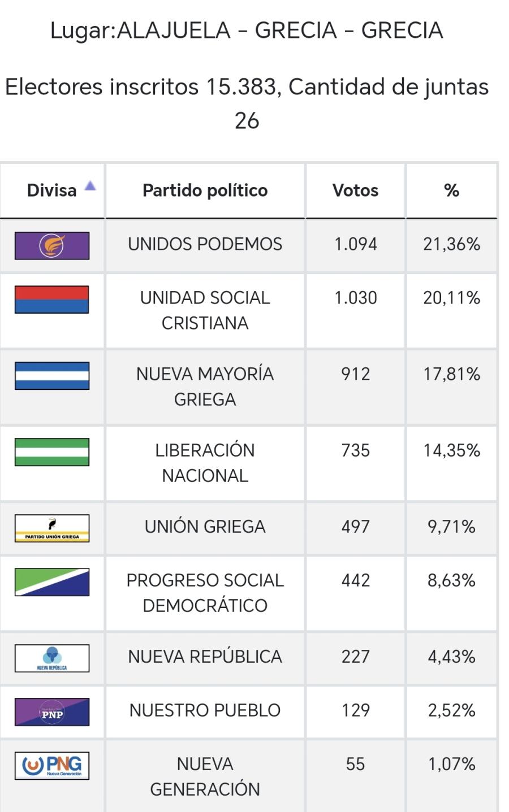509x812 pixels.
Task: Select the PNG Nueva Generación logo
Action: point(52,766)
